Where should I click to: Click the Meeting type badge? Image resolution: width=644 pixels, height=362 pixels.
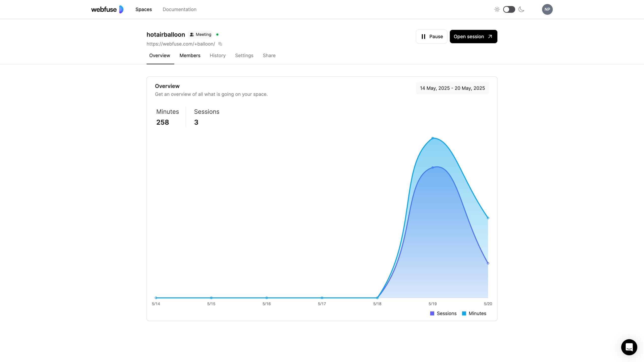(200, 34)
